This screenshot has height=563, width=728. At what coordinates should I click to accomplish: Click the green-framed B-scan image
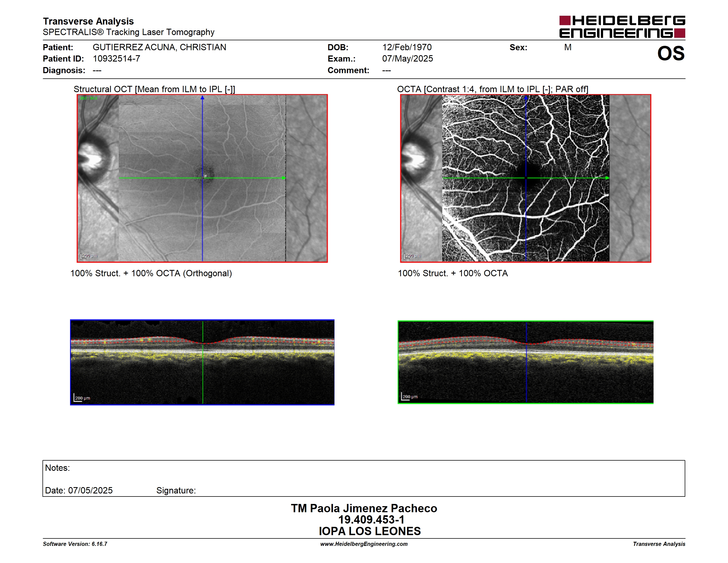(x=526, y=362)
